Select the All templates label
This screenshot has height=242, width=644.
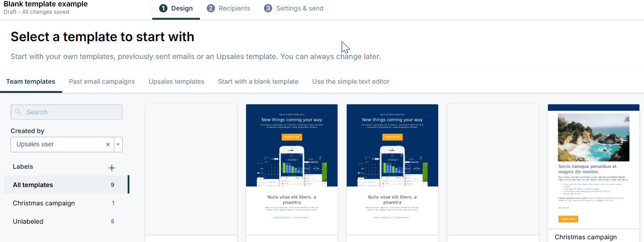coord(66,185)
